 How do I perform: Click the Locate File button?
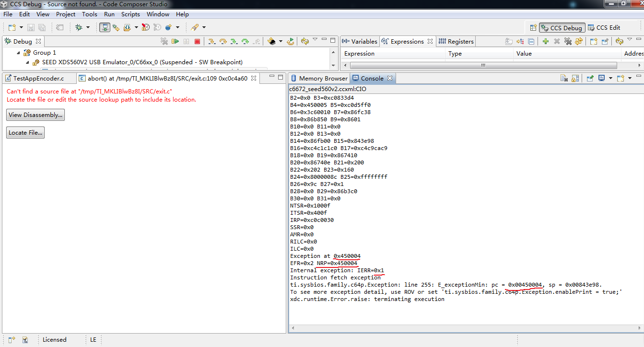[25, 133]
